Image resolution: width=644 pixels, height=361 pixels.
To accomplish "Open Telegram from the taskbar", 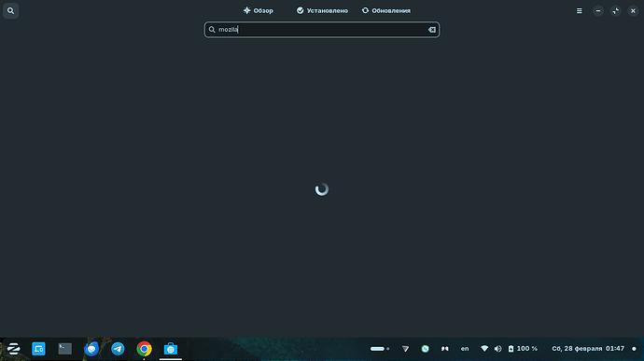I will [x=118, y=349].
